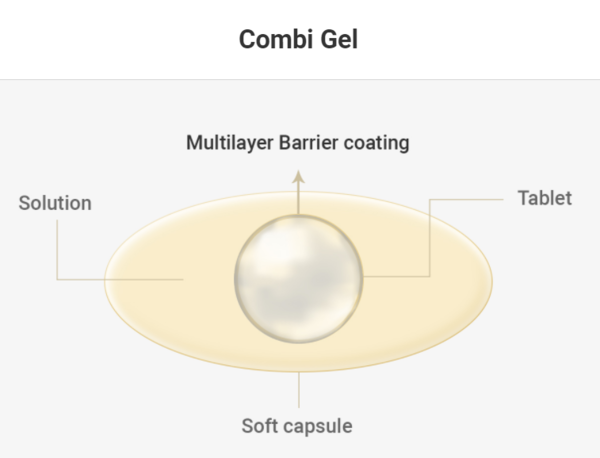Click the white tablet sphere

click(x=297, y=277)
